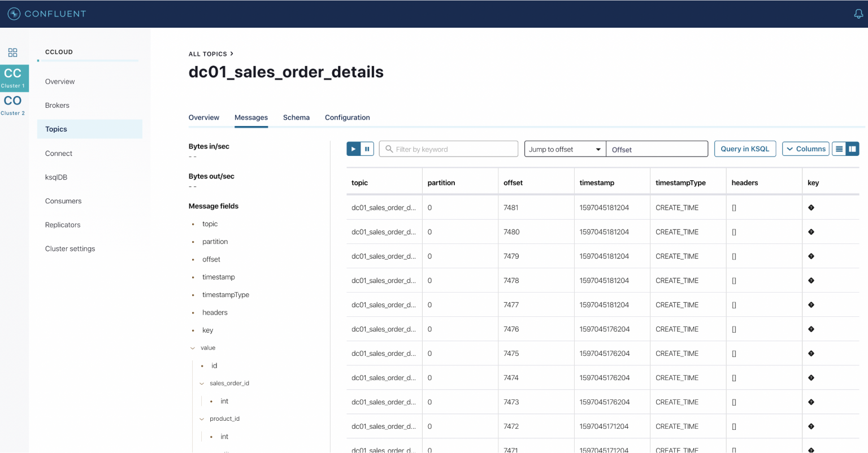Open the notifications bell
Viewport: 868px width, 453px height.
858,14
